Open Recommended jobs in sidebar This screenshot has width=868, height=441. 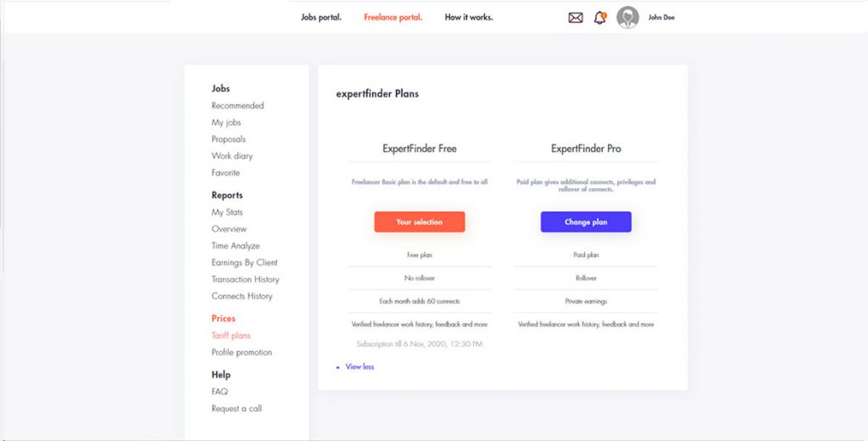237,106
